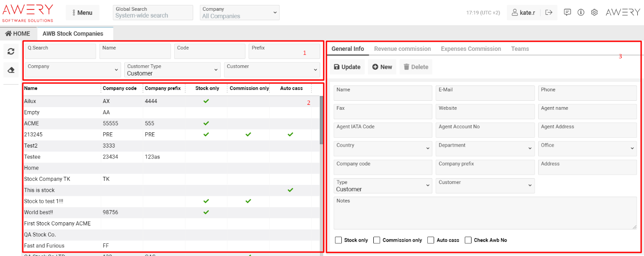Open the Country dropdown in General Info

pyautogui.click(x=383, y=148)
